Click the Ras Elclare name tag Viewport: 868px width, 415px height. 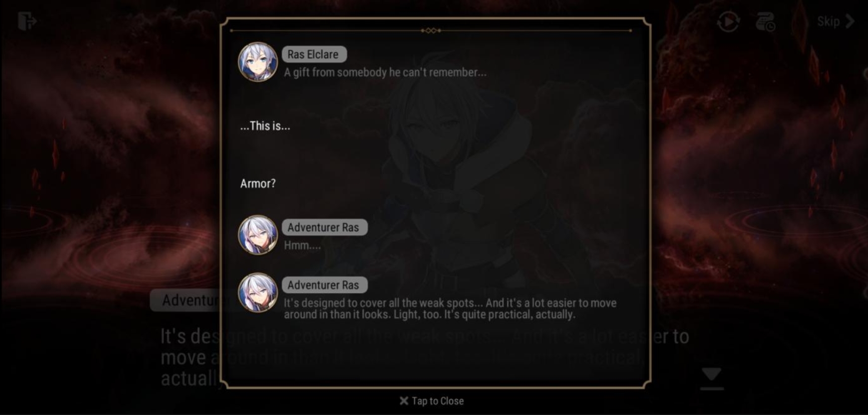pos(314,54)
